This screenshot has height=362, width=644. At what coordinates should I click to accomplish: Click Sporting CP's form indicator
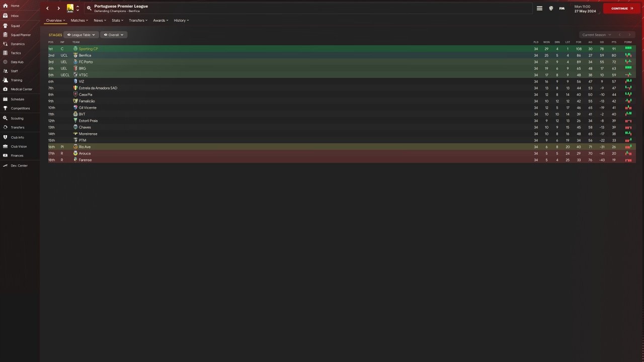pyautogui.click(x=628, y=48)
